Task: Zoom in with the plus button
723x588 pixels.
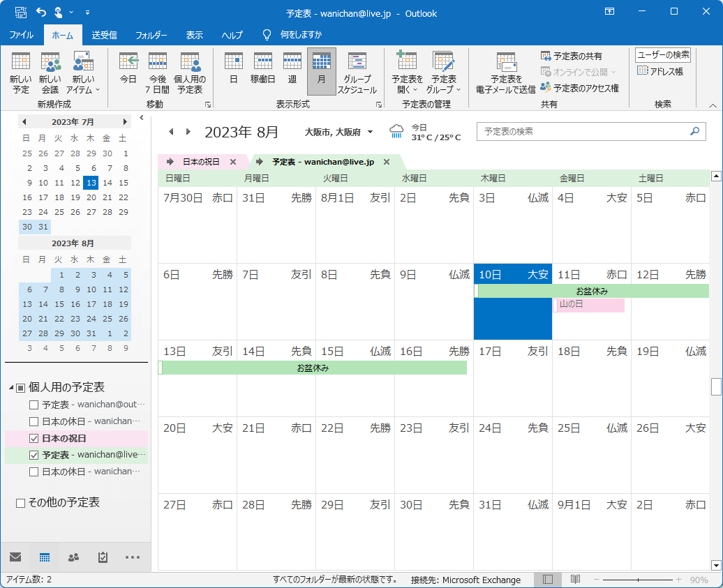Action: (x=679, y=580)
